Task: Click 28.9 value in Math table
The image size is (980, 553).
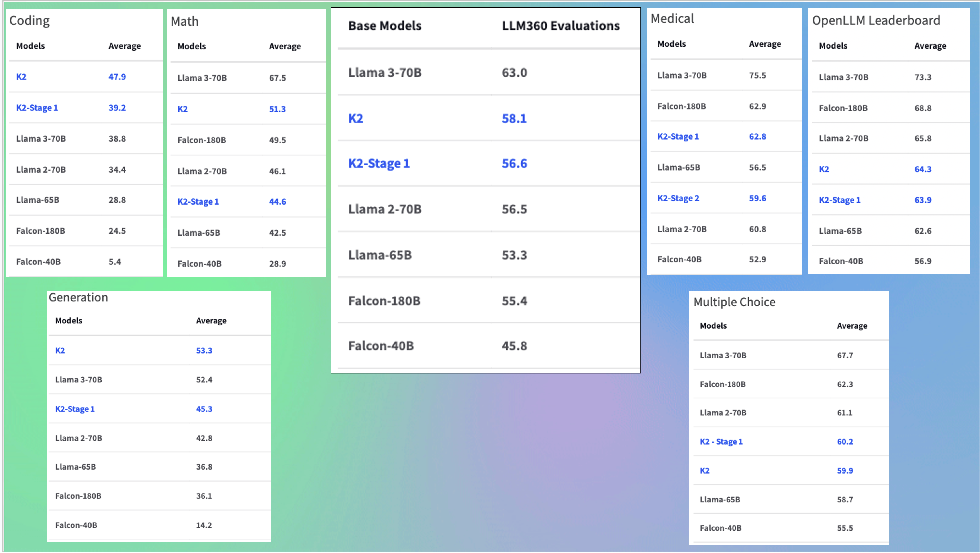Action: 277,264
